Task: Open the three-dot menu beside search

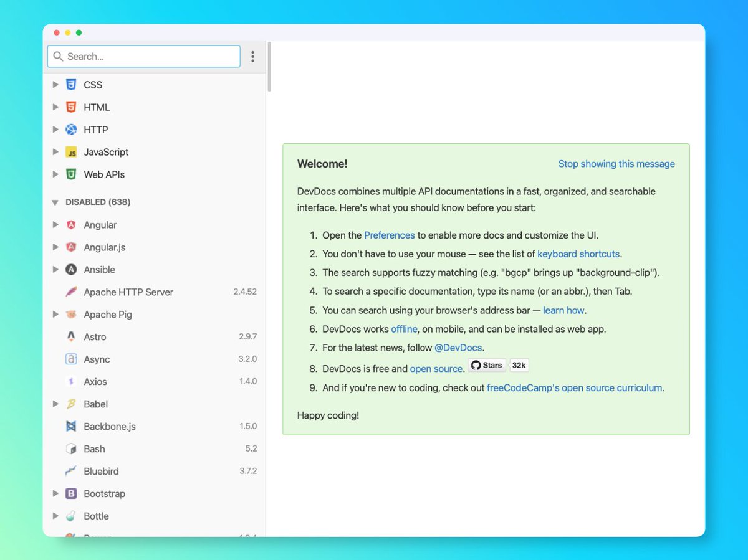Action: pyautogui.click(x=252, y=57)
